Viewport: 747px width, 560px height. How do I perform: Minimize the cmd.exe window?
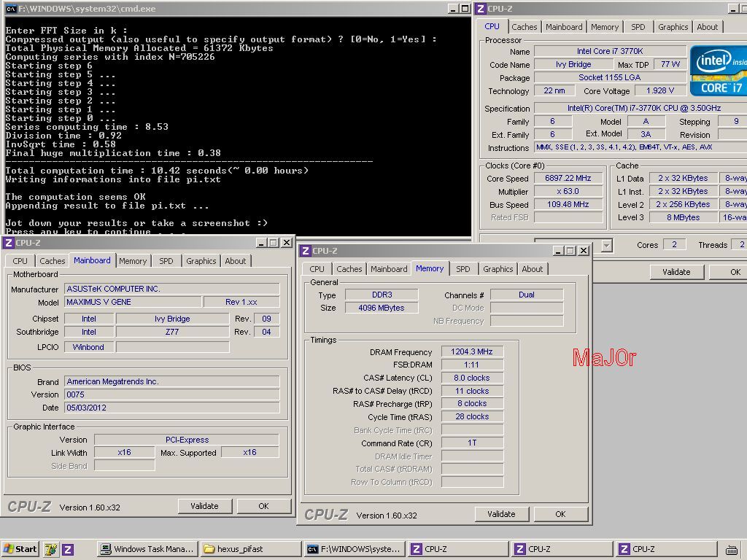click(454, 9)
